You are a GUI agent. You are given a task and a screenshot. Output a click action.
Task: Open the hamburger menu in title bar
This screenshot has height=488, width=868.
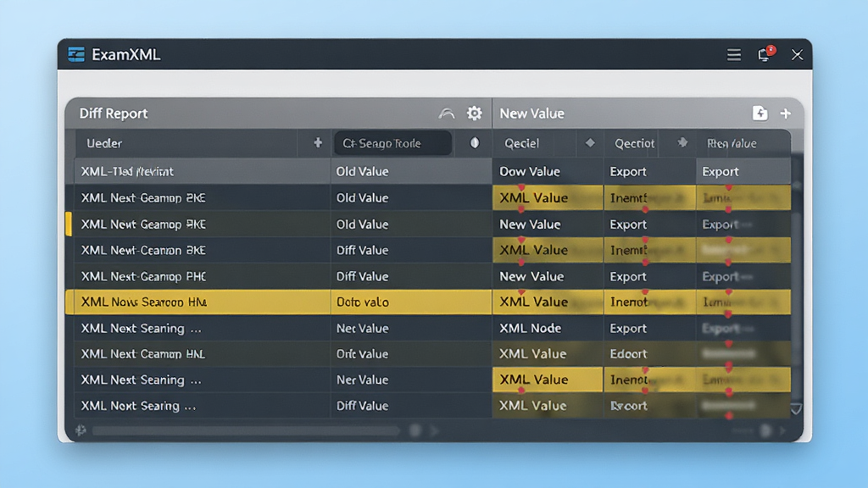pyautogui.click(x=734, y=55)
